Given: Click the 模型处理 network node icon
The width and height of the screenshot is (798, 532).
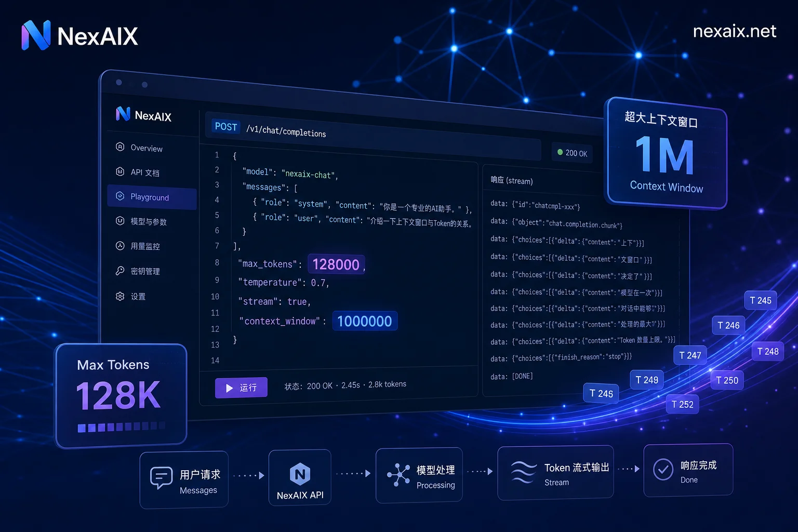Looking at the screenshot, I should click(x=398, y=474).
